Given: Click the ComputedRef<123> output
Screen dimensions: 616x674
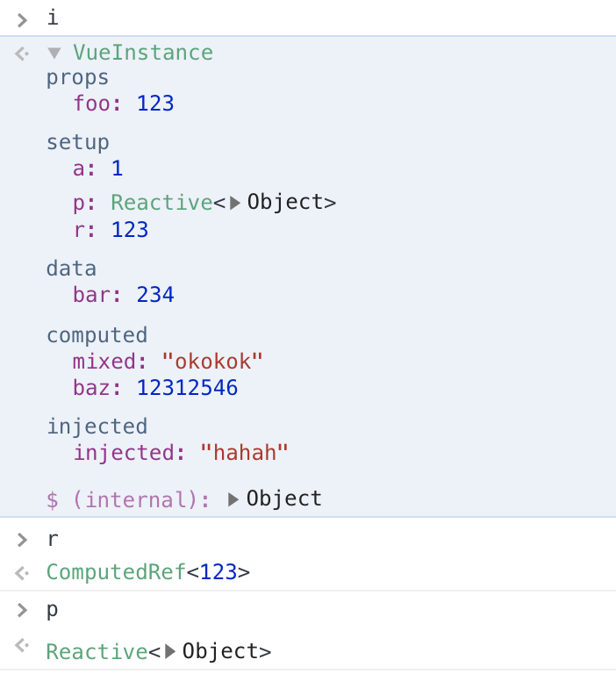Looking at the screenshot, I should coord(148,572).
